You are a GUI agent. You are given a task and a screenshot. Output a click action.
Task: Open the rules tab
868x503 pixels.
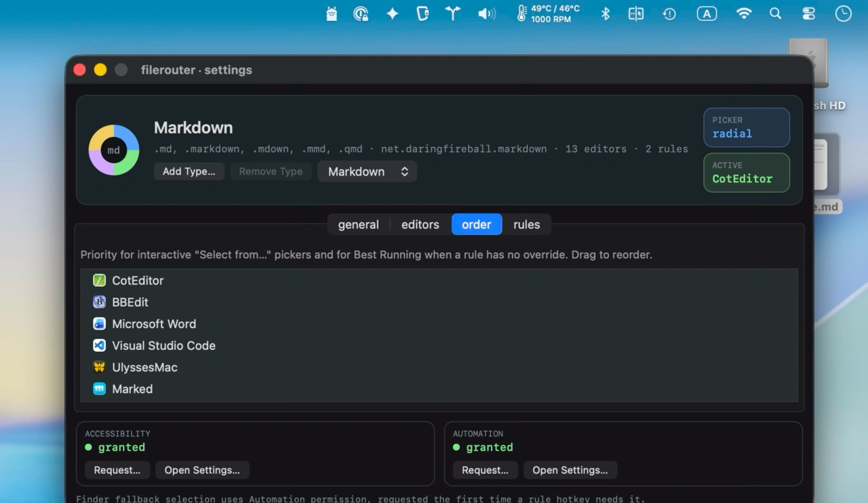pos(527,224)
